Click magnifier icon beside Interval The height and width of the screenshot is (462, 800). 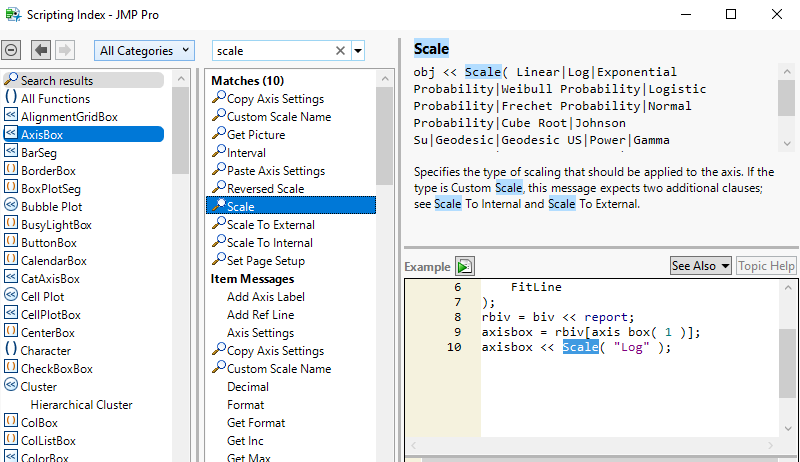219,151
